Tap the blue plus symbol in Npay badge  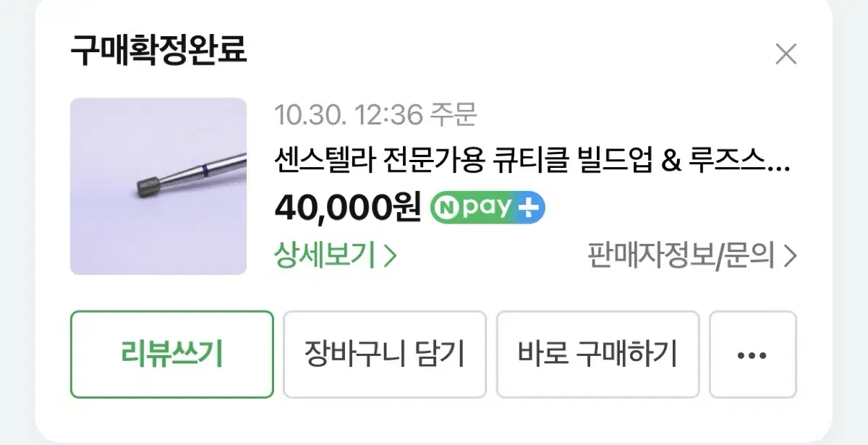(x=529, y=208)
